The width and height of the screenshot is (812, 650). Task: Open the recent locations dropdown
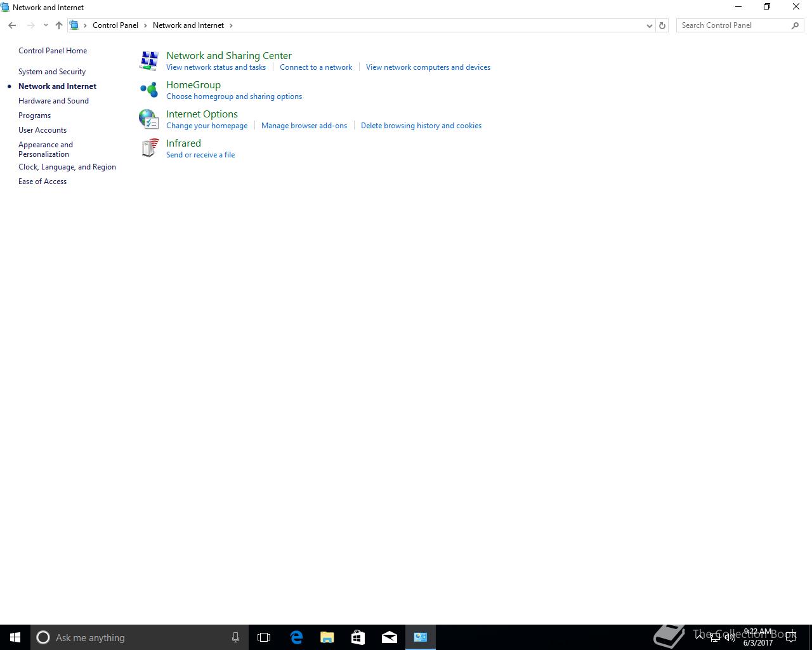46,25
